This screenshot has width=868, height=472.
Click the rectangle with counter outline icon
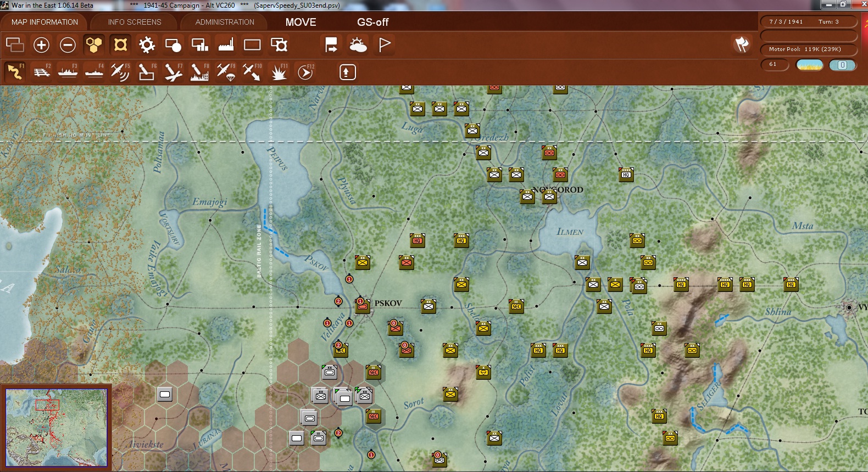(279, 45)
